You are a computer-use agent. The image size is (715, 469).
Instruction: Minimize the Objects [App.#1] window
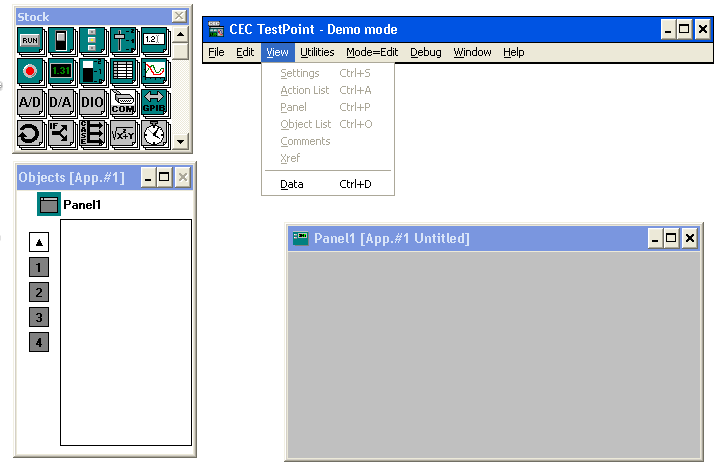coord(148,177)
